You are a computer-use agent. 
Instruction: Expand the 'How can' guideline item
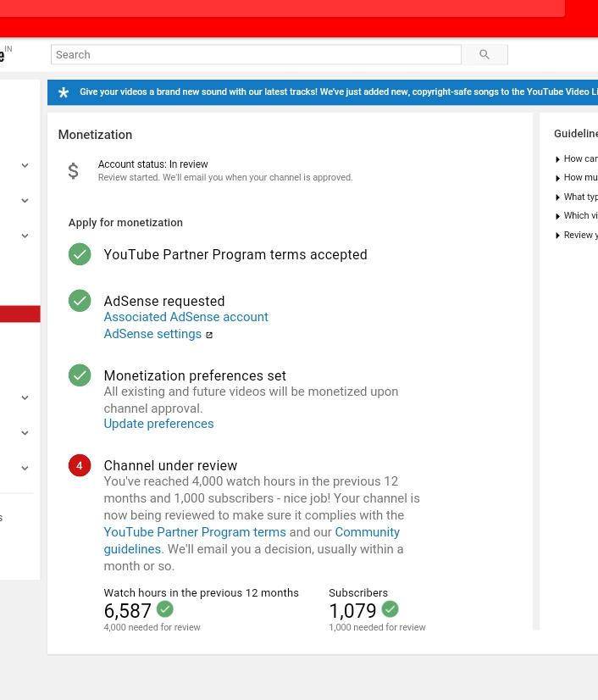tap(576, 159)
